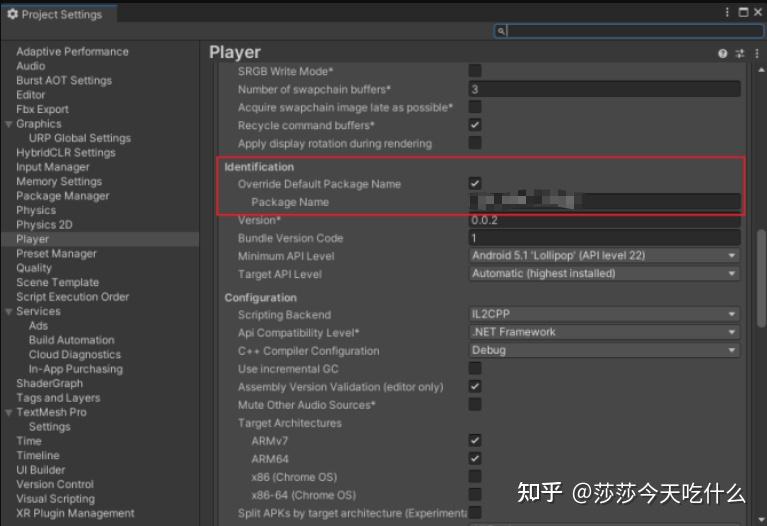Collapse the TextMesh Pro tree section
The width and height of the screenshot is (767, 526).
(x=8, y=412)
